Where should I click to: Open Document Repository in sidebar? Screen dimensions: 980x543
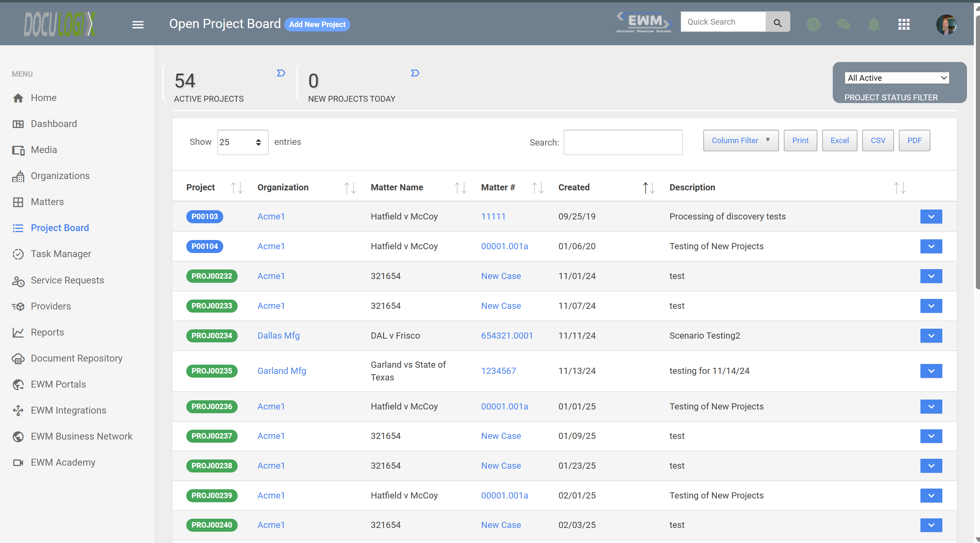[76, 358]
